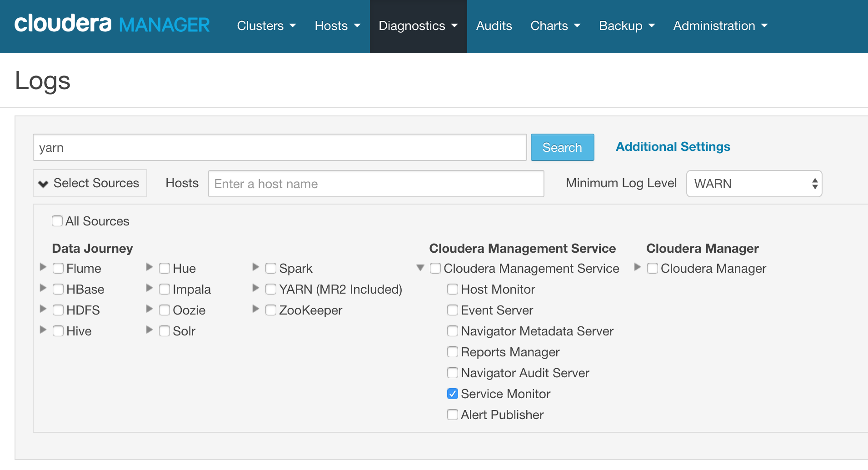Screen dimensions: 868x470
Task: Open the Clusters menu
Action: [266, 26]
